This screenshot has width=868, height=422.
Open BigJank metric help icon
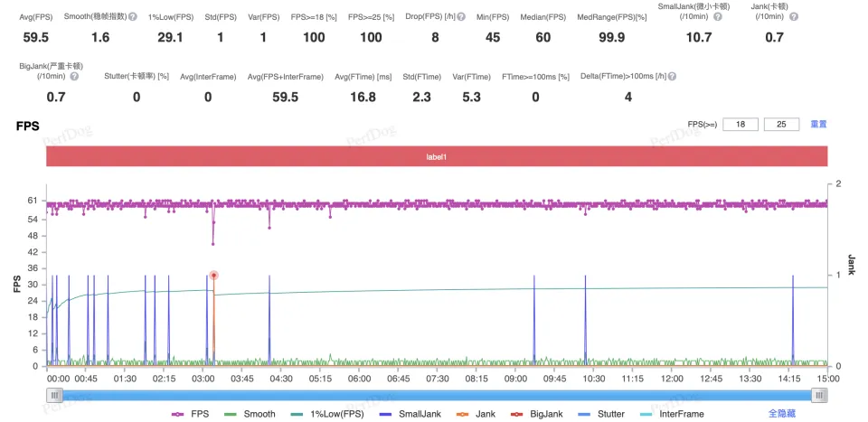click(74, 77)
